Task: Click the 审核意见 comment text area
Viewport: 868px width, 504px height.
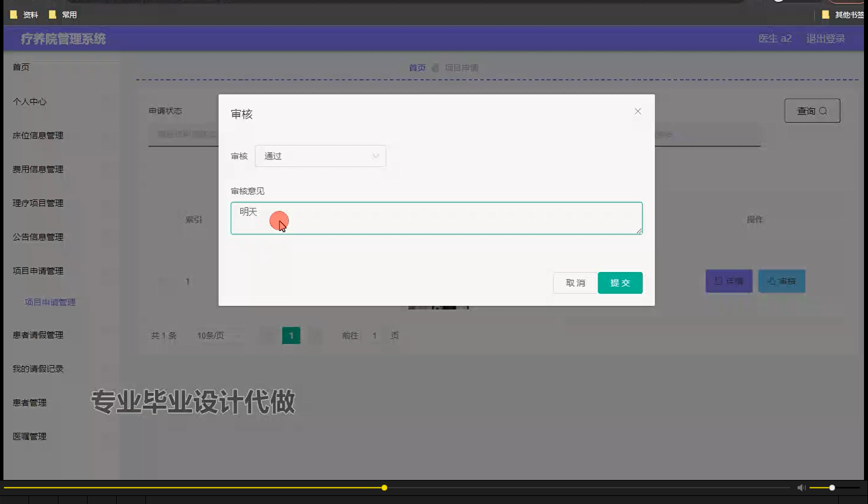Action: [436, 218]
